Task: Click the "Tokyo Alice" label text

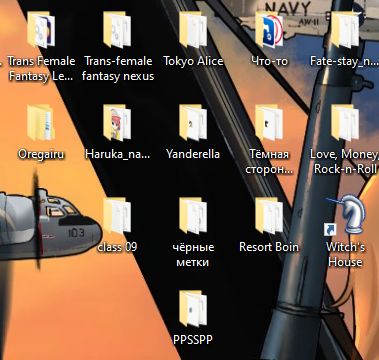Action: 193,61
